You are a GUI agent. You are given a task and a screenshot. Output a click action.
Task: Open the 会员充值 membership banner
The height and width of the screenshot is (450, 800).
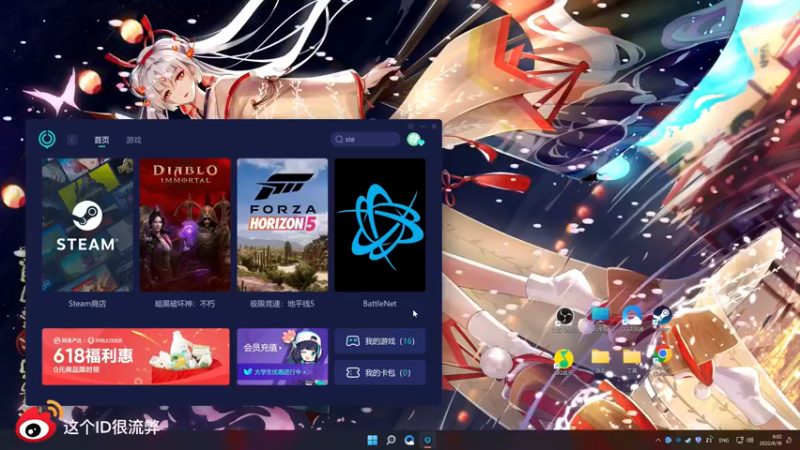283,357
